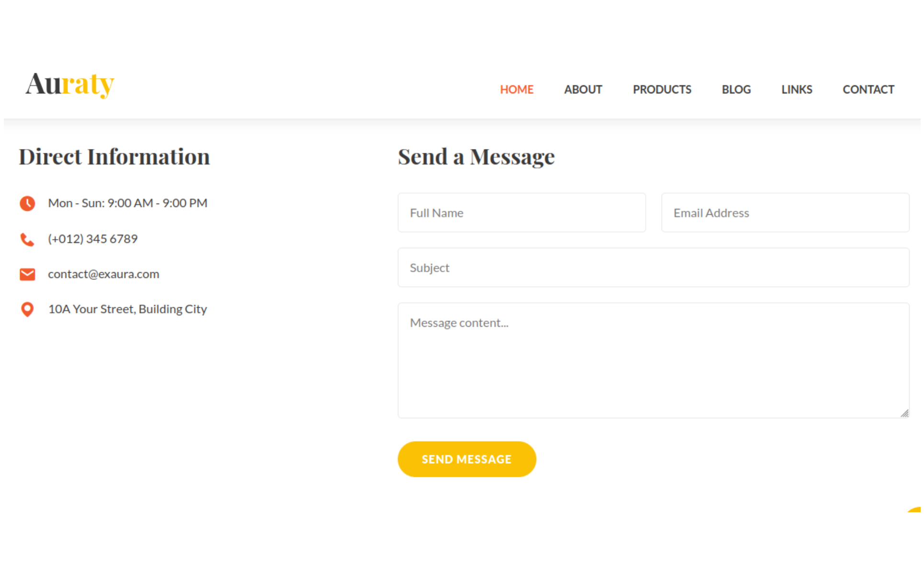Open the HOME menu item

click(517, 90)
